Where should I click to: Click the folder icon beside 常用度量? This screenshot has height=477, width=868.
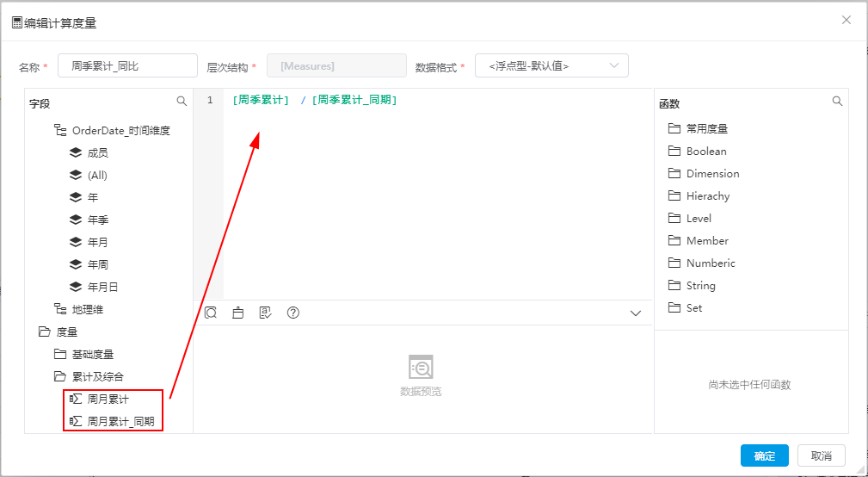coord(674,128)
